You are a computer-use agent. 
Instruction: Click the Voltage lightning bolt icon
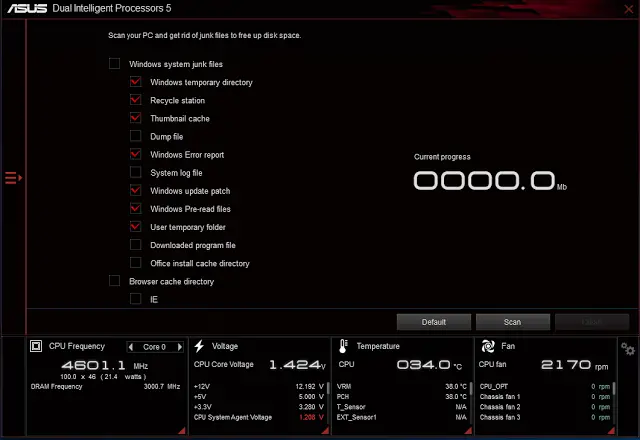[199, 346]
